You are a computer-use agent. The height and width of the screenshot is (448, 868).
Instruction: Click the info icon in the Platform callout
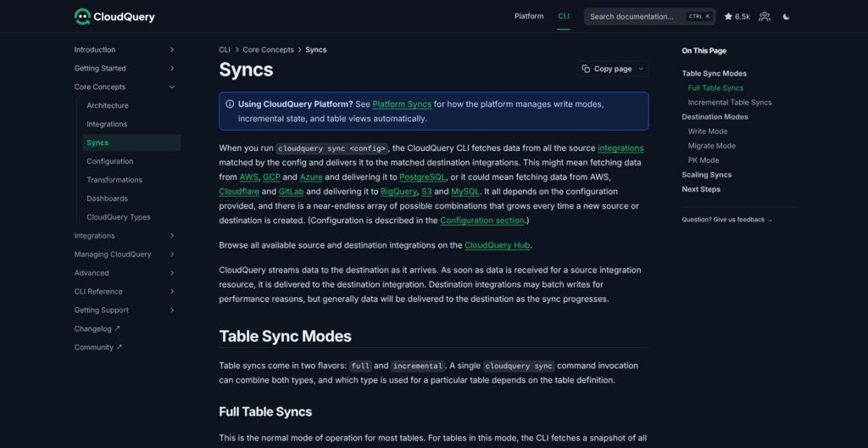(230, 104)
